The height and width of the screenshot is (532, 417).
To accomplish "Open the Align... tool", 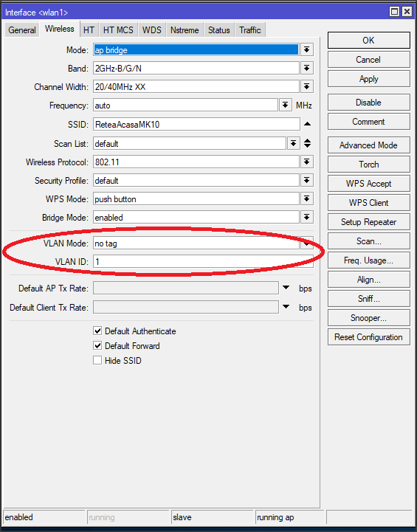I will (x=369, y=279).
